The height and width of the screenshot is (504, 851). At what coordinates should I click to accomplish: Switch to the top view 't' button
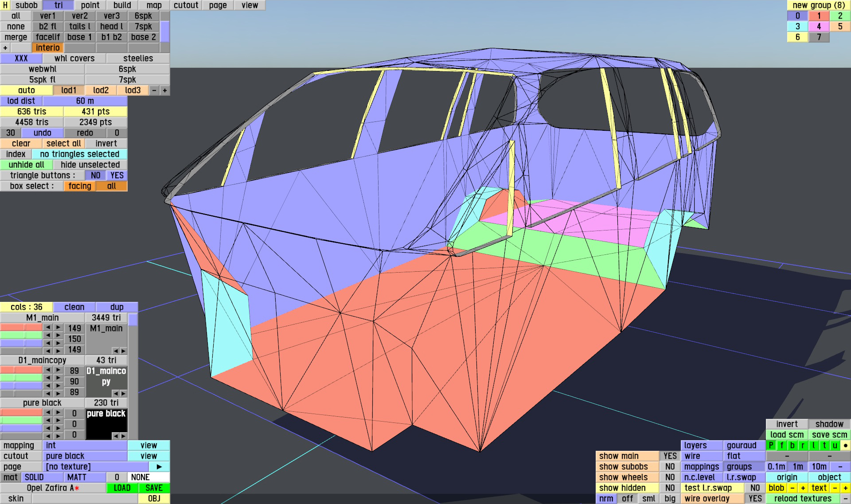click(824, 445)
